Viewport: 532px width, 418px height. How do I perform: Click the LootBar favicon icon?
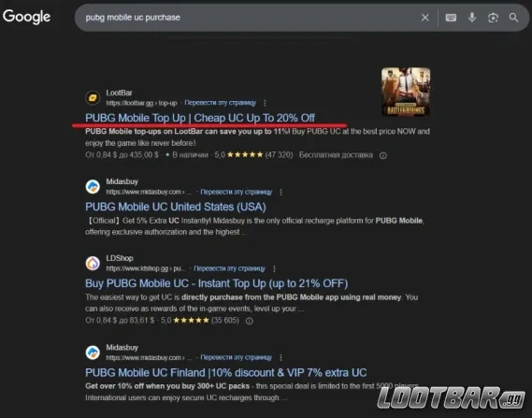(x=93, y=98)
